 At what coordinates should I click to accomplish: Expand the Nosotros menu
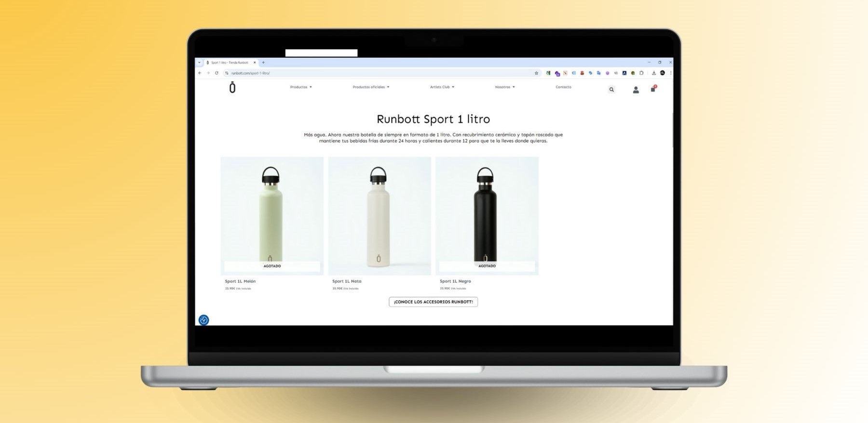coord(505,87)
